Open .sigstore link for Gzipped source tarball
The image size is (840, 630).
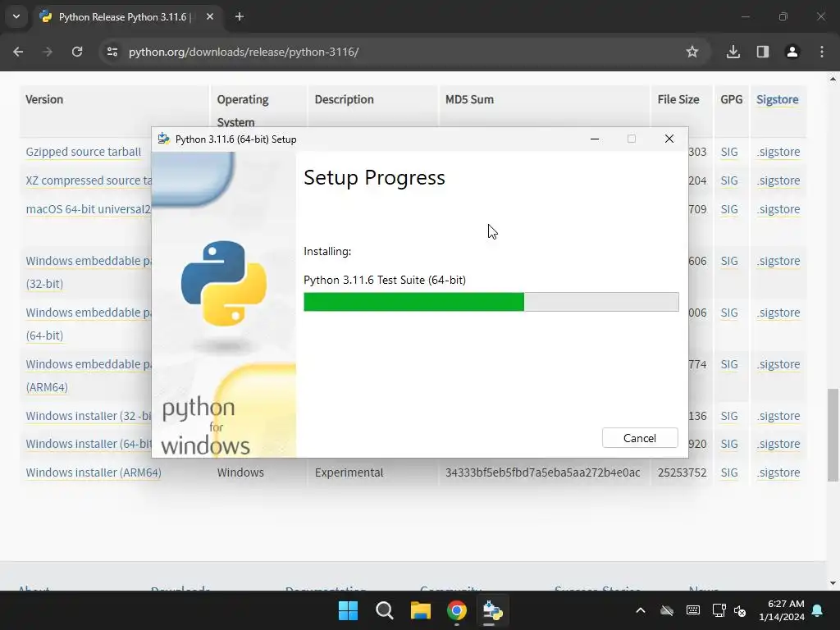[778, 152]
